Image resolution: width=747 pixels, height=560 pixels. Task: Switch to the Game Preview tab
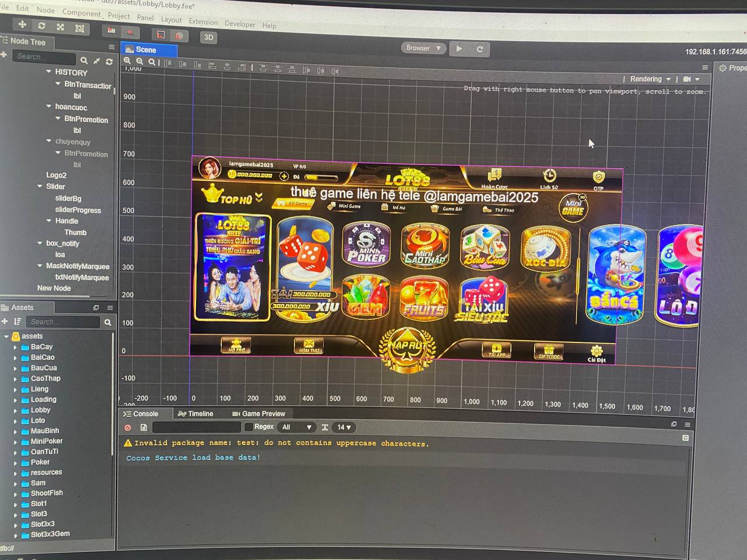point(259,414)
